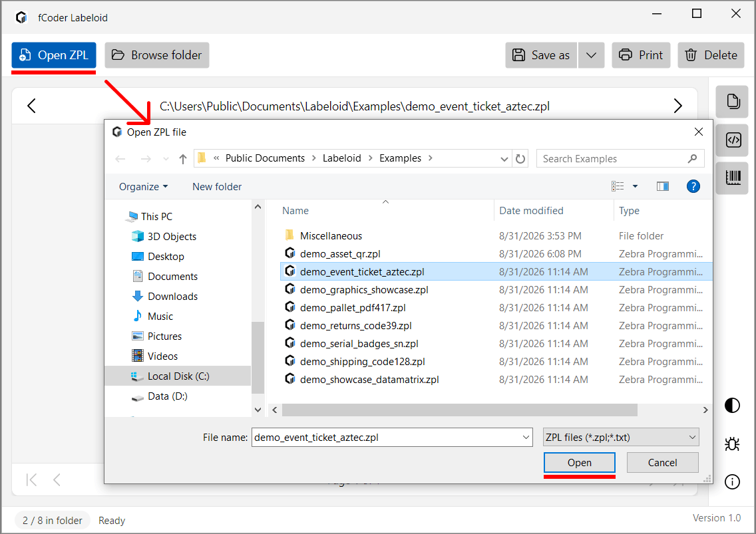Click the Open button in dialog
The height and width of the screenshot is (534, 756).
tap(579, 463)
